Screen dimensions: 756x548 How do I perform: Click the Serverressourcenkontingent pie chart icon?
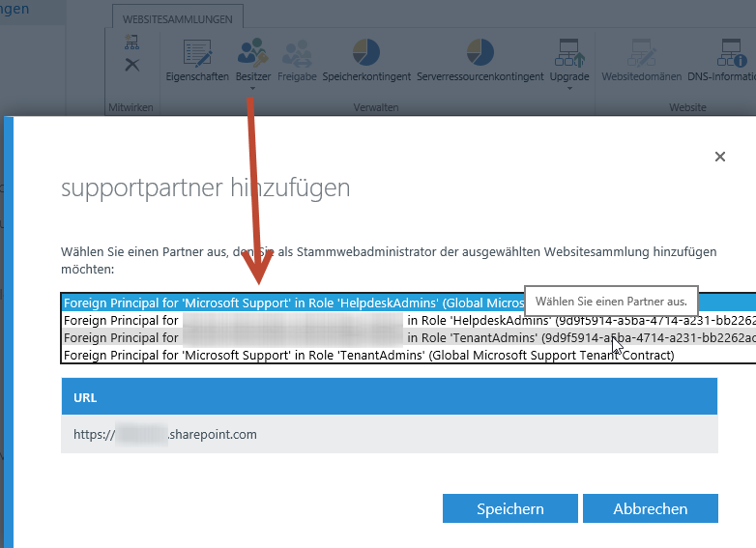click(x=480, y=52)
